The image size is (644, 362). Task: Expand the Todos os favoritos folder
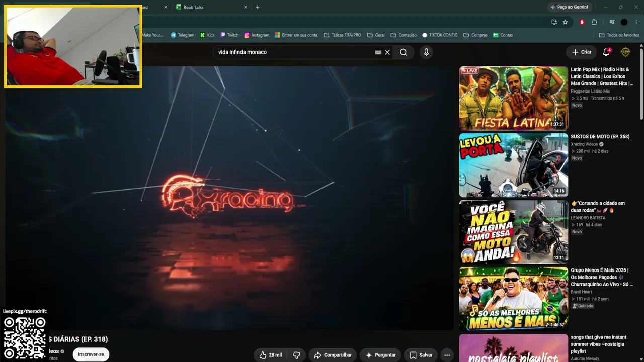tap(619, 35)
